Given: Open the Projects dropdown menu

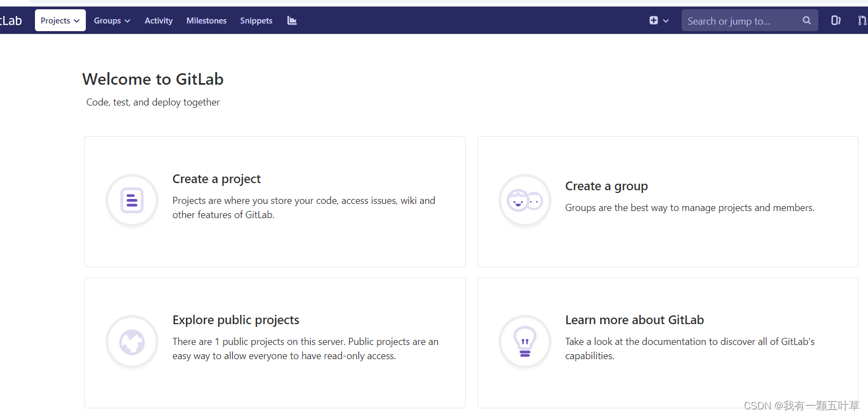Looking at the screenshot, I should (60, 20).
